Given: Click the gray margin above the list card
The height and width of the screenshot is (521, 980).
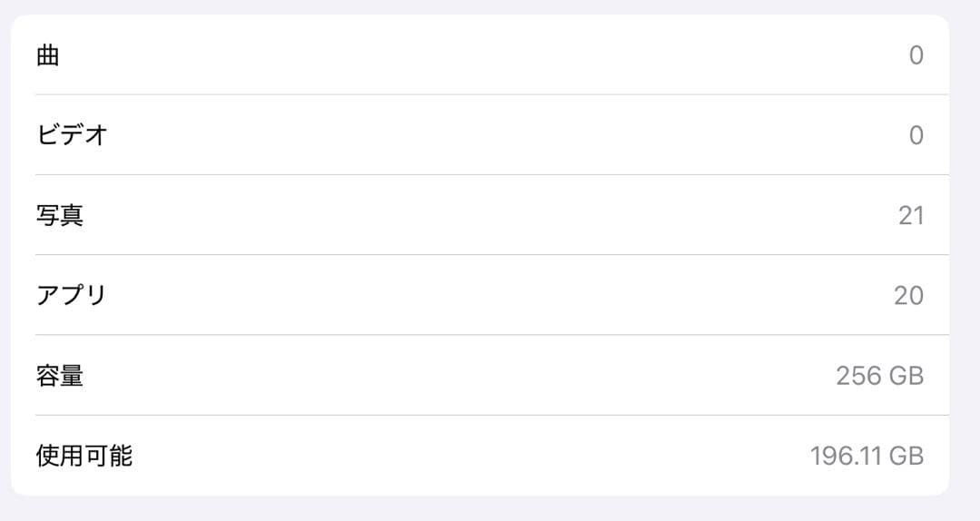Looking at the screenshot, I should (x=490, y=6).
